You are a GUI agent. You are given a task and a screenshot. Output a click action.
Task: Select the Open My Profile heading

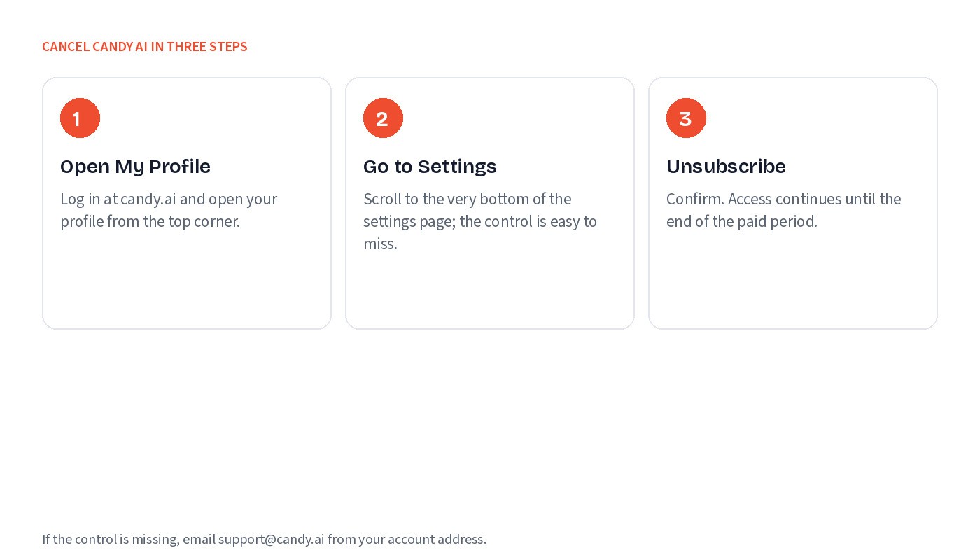[135, 167]
